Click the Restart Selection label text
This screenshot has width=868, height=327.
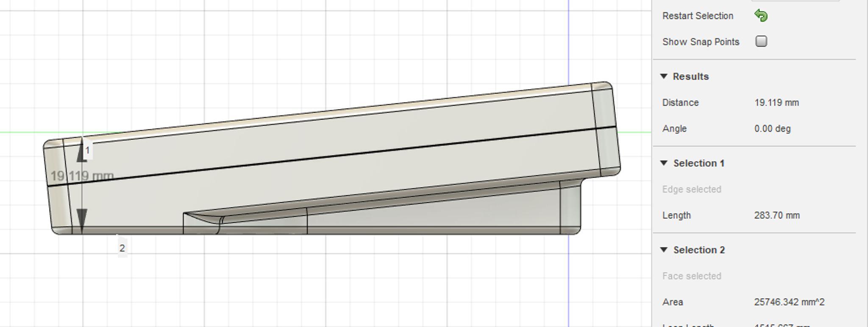698,16
